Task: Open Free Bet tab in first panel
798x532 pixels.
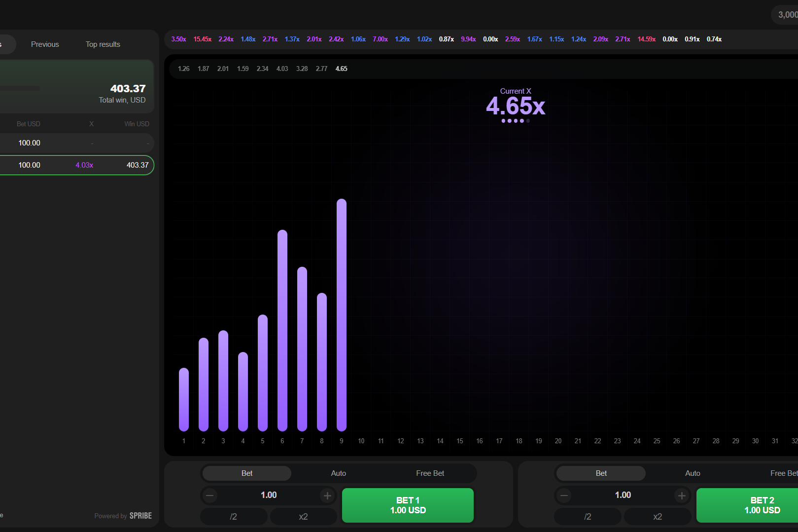Action: 430,473
